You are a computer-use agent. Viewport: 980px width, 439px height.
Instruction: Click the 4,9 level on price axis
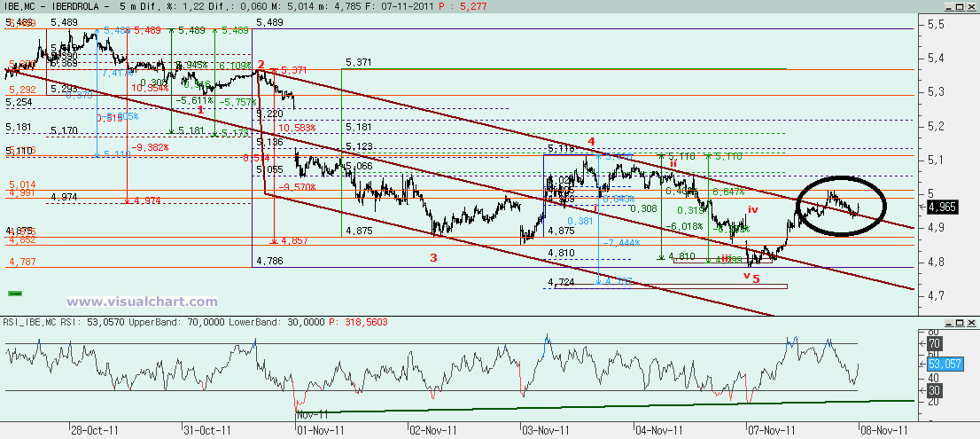[x=936, y=228]
